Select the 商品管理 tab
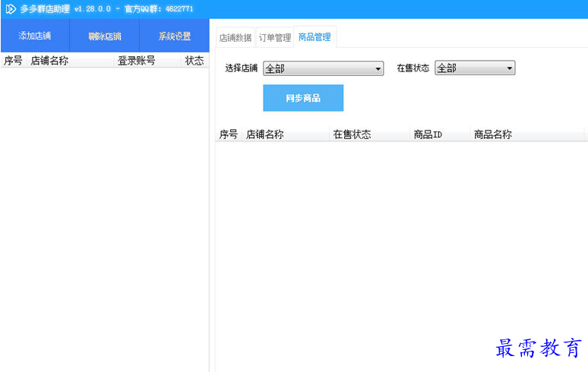The height and width of the screenshot is (372, 588). [x=315, y=36]
